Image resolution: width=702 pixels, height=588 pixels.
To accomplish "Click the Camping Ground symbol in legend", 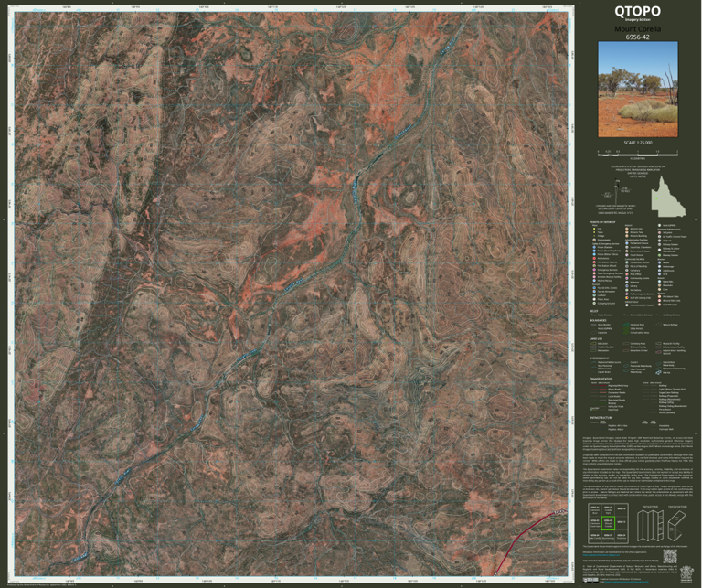I will (594, 304).
